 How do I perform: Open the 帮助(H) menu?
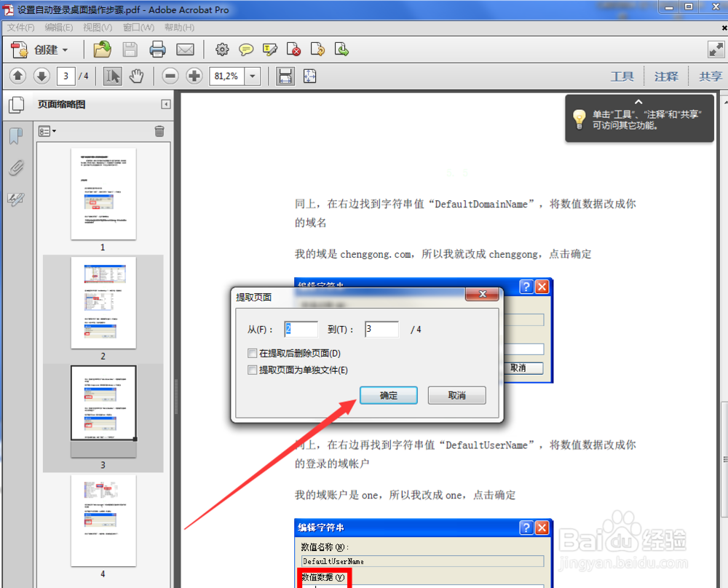point(179,28)
